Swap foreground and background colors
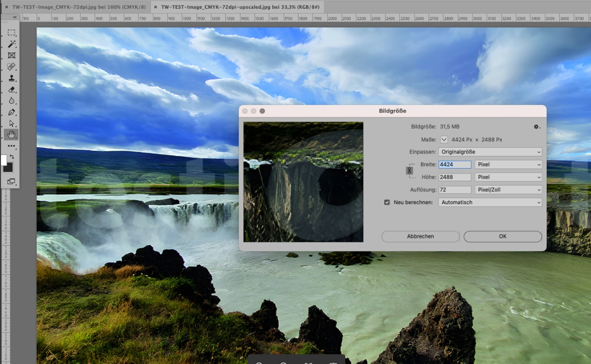The height and width of the screenshot is (364, 591). pos(12,157)
